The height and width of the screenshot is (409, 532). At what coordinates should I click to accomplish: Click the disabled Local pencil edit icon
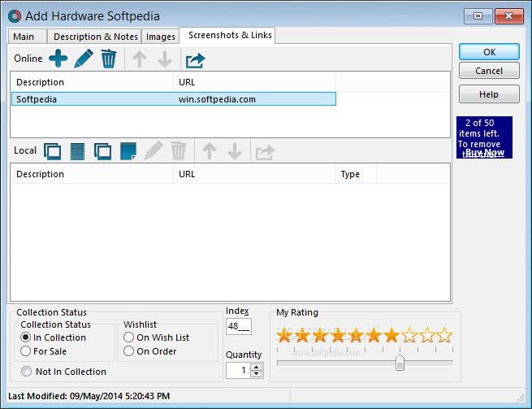coord(154,150)
